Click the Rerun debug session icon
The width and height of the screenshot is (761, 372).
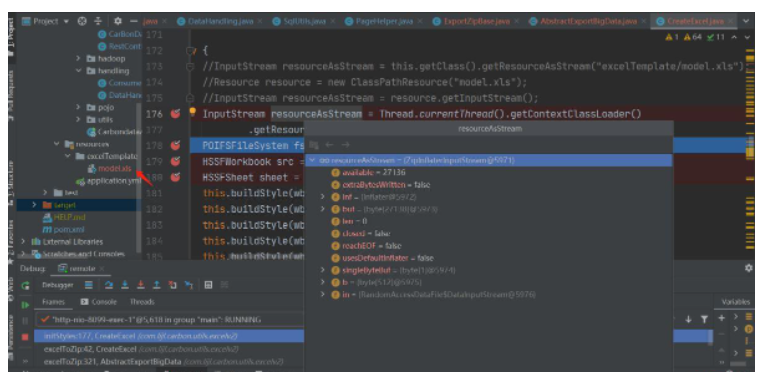pos(25,286)
